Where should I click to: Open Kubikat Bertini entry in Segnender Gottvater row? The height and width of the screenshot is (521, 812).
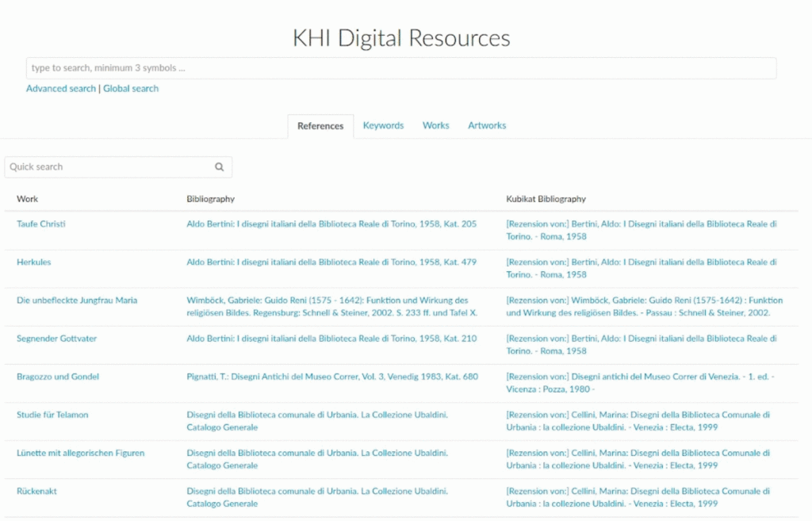point(642,345)
